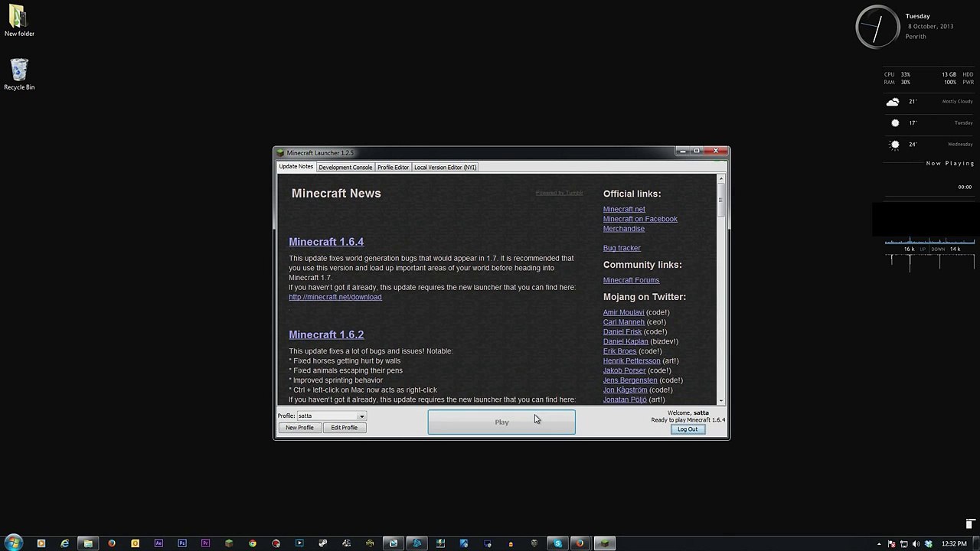Switch to Firefox window on the taskbar
This screenshot has width=980, height=551.
(x=580, y=543)
